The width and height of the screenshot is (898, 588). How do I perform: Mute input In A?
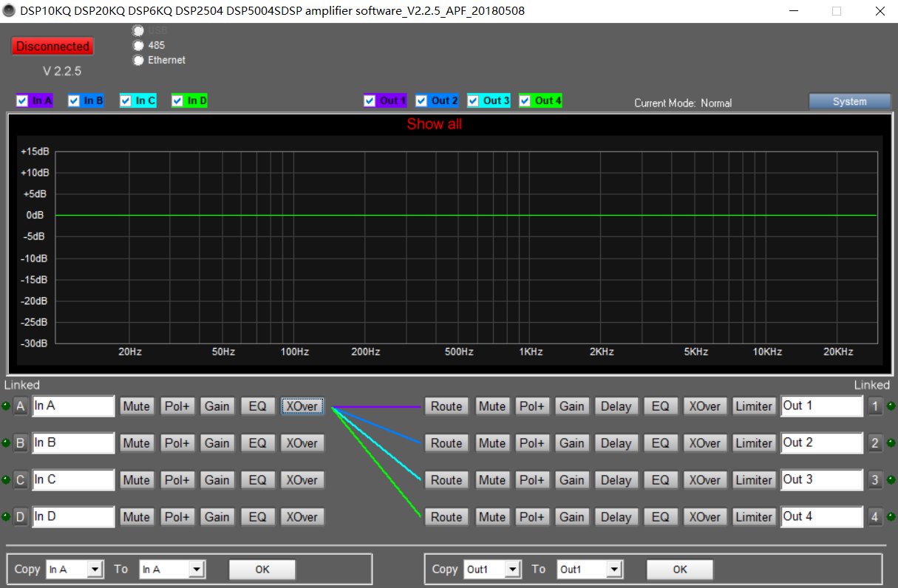tap(137, 406)
